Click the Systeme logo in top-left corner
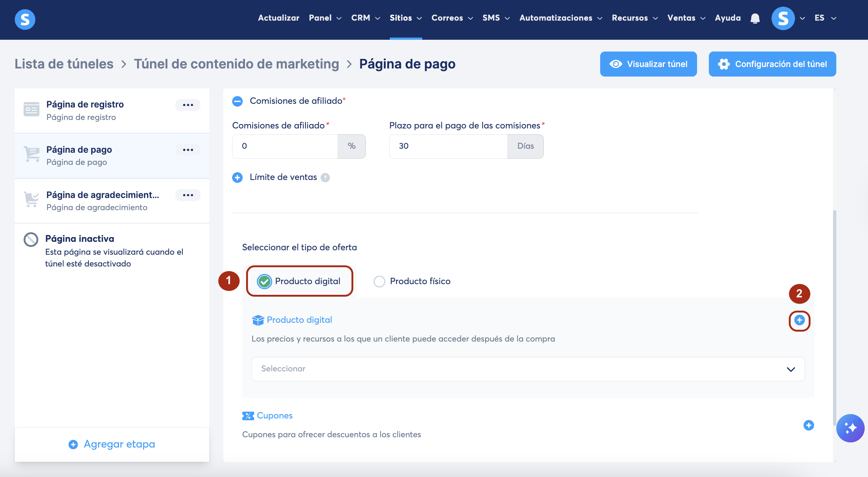The width and height of the screenshot is (868, 477). click(x=25, y=19)
